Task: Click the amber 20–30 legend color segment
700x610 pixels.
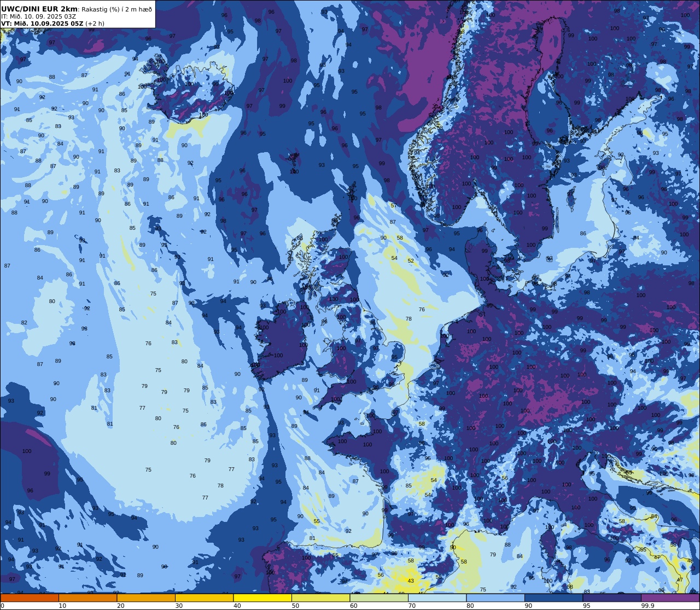Action: click(x=146, y=598)
